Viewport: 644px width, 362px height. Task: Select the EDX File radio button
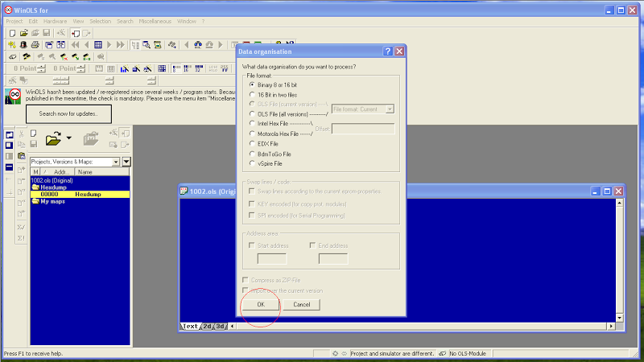point(252,143)
